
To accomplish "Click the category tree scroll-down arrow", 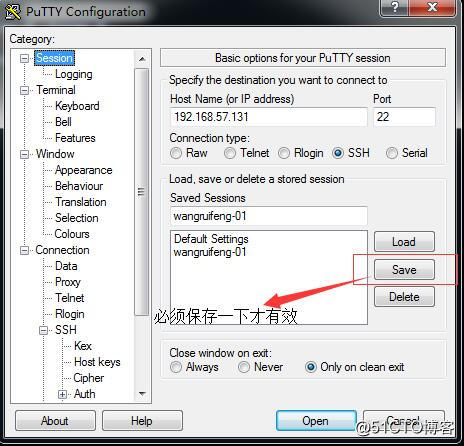I will click(142, 394).
